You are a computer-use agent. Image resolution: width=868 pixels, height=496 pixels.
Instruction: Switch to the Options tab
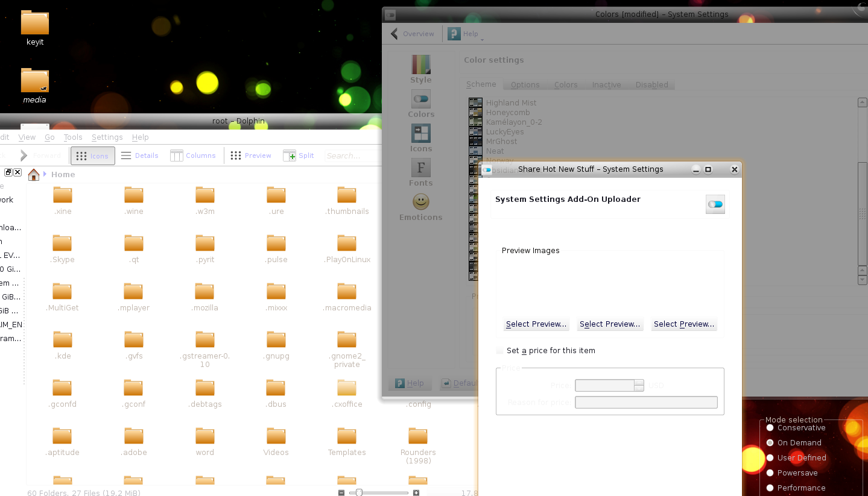(x=525, y=85)
